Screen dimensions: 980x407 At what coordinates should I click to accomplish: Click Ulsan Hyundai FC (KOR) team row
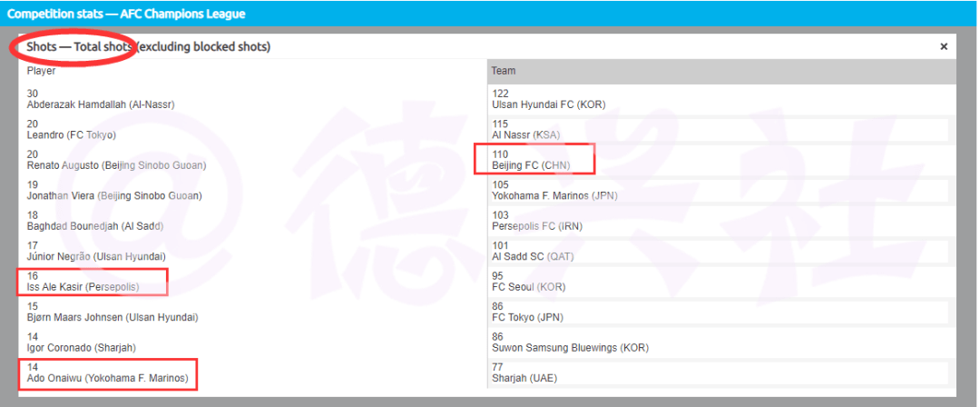coord(722,100)
